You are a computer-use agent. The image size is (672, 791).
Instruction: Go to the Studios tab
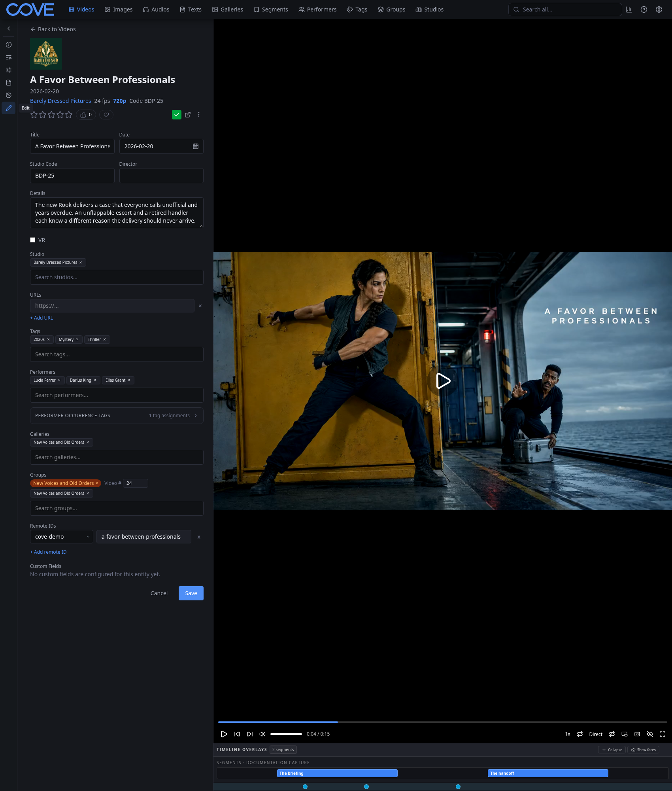coord(430,9)
